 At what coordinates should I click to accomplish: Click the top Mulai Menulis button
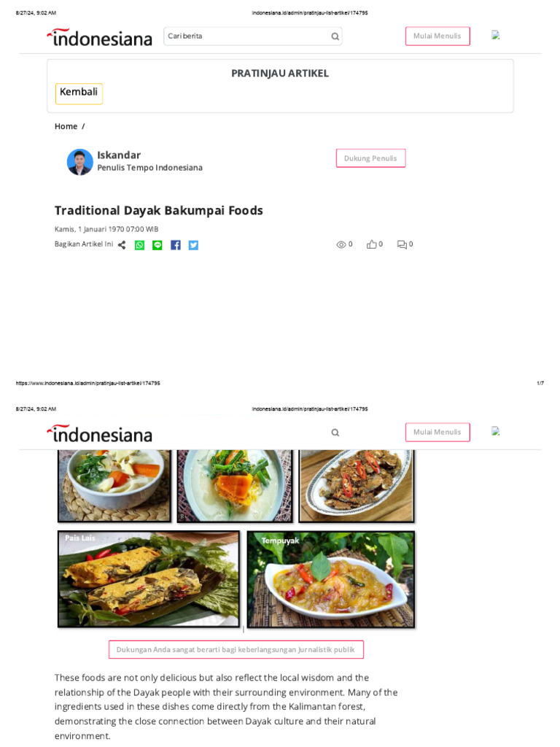tap(437, 36)
